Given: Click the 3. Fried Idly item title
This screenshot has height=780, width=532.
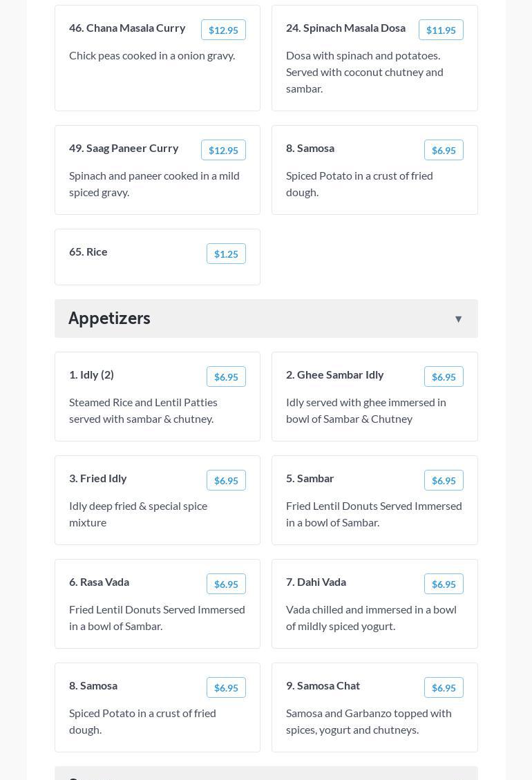Looking at the screenshot, I should (98, 478).
